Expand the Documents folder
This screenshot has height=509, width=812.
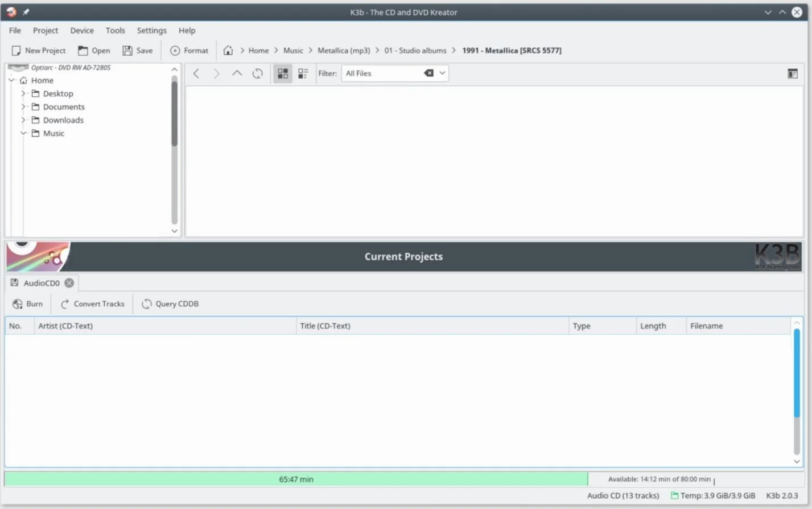tap(23, 106)
